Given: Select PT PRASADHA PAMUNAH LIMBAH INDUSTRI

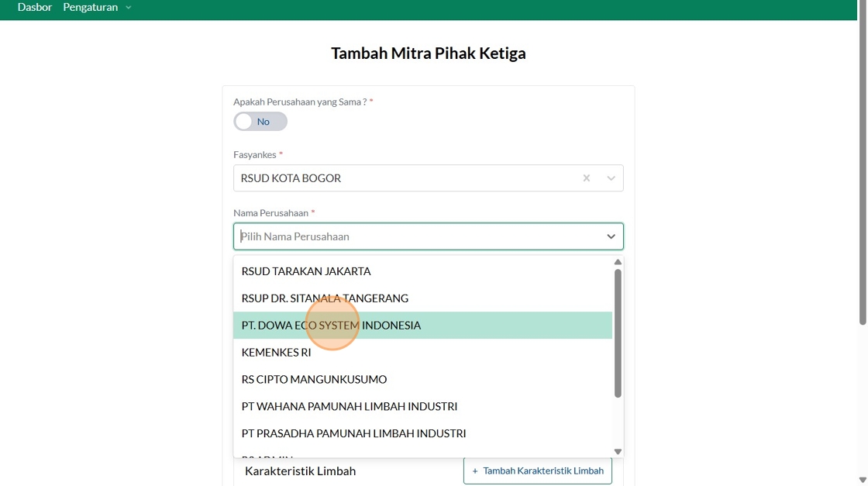Looking at the screenshot, I should (x=423, y=433).
